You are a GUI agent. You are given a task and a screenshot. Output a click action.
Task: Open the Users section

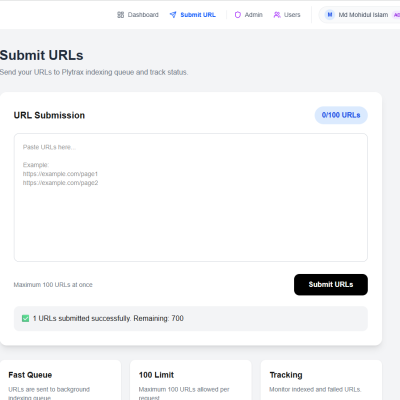[x=287, y=15]
